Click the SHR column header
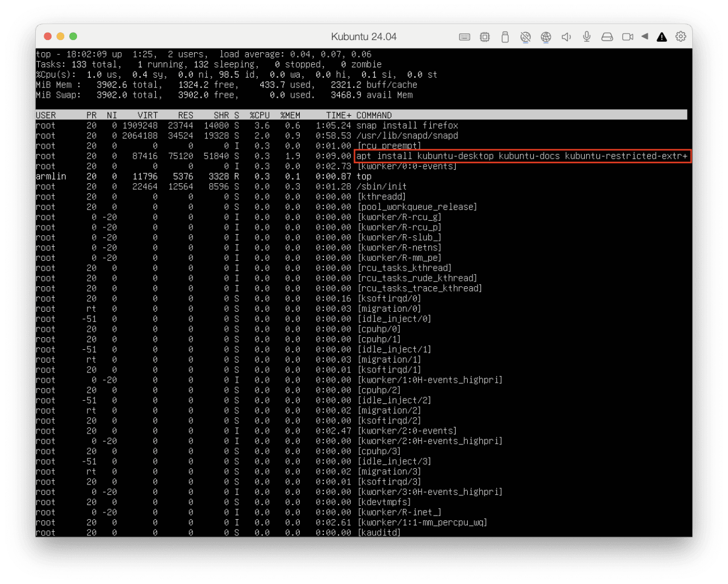728x584 pixels. [x=221, y=115]
